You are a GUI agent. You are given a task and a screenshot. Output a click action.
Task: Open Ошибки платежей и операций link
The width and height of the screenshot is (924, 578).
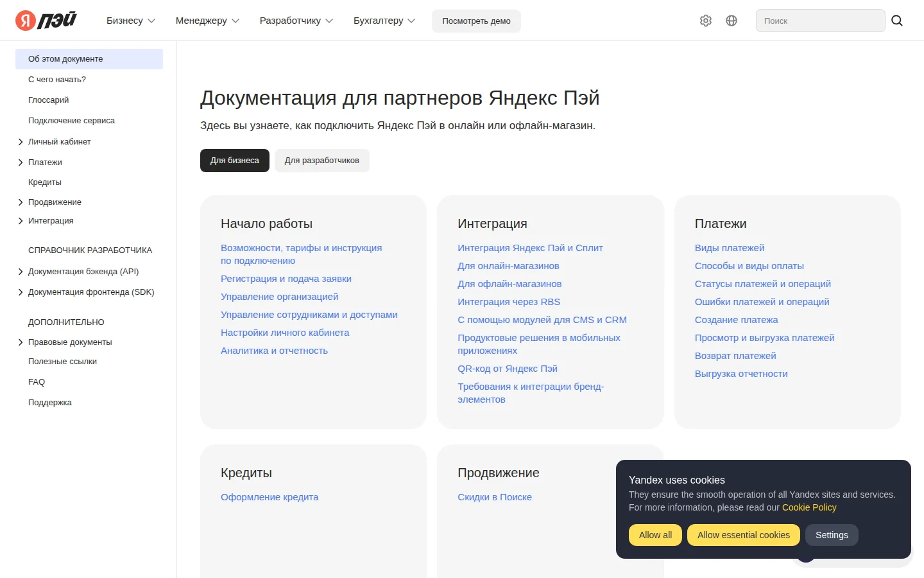[762, 302]
